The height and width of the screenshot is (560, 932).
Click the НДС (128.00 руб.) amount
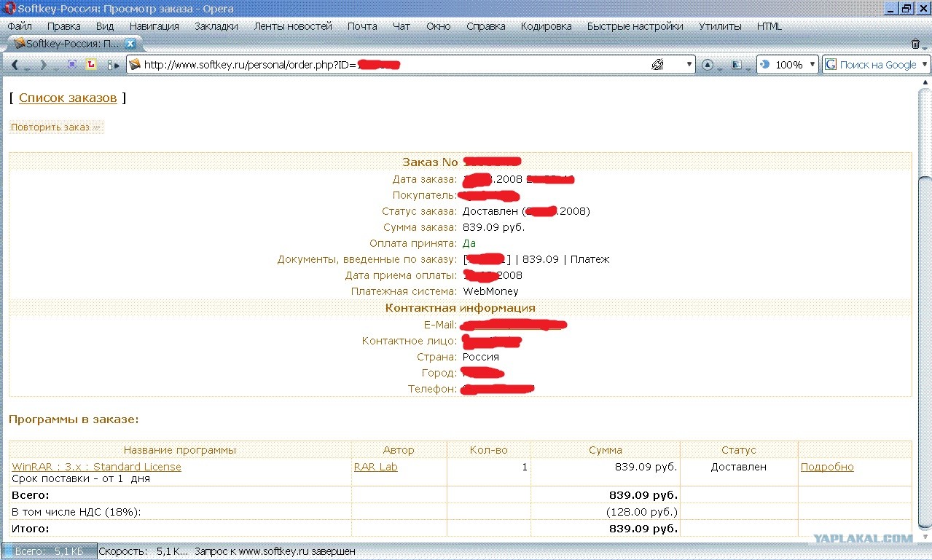pyautogui.click(x=642, y=512)
